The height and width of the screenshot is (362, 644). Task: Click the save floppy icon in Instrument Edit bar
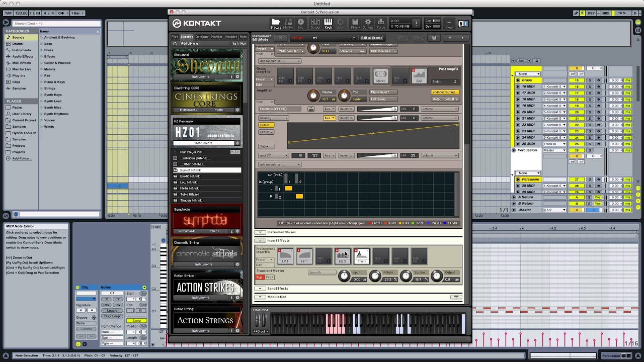point(434,38)
